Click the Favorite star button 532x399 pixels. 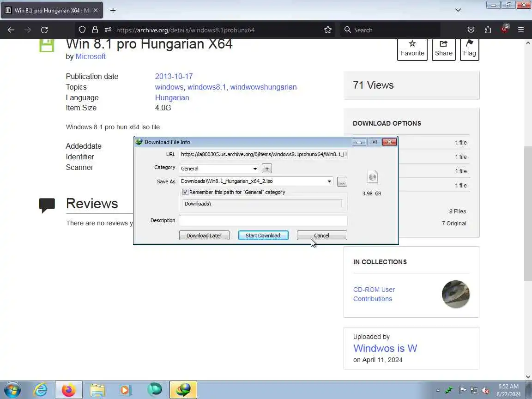click(x=412, y=49)
